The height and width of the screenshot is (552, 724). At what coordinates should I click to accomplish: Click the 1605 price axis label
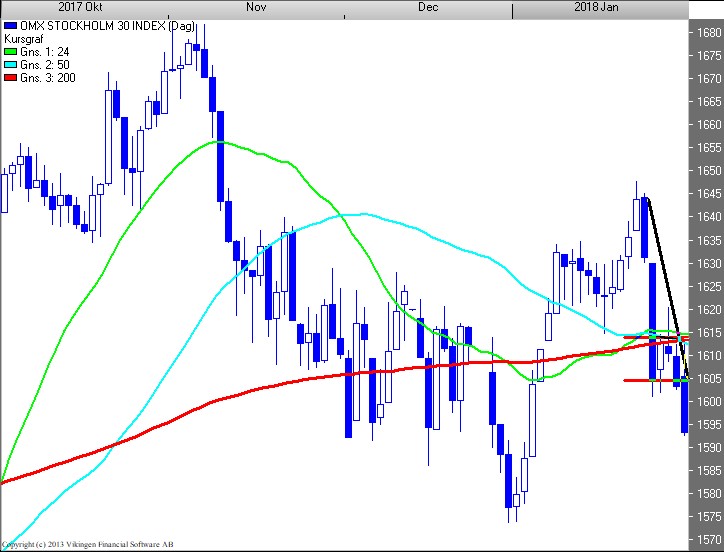point(708,379)
